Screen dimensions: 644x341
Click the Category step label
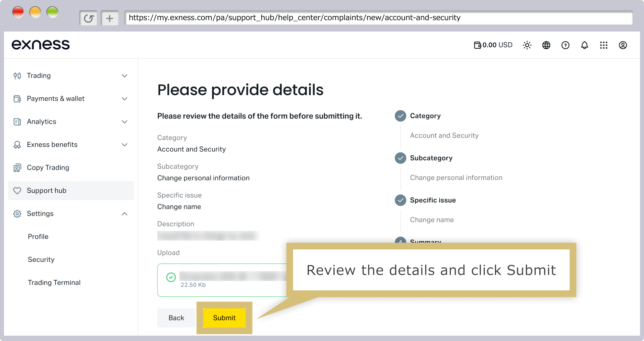425,116
